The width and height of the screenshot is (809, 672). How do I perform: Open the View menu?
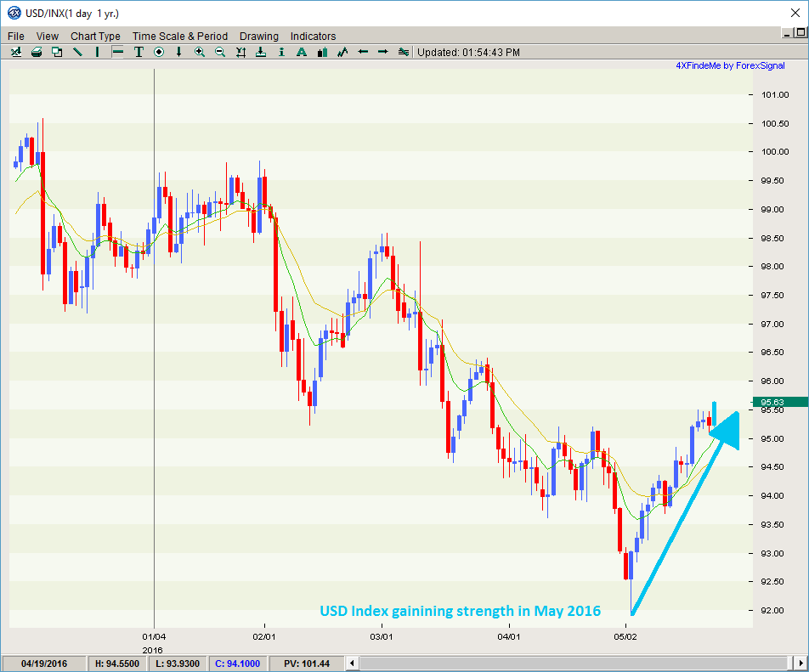[x=47, y=36]
